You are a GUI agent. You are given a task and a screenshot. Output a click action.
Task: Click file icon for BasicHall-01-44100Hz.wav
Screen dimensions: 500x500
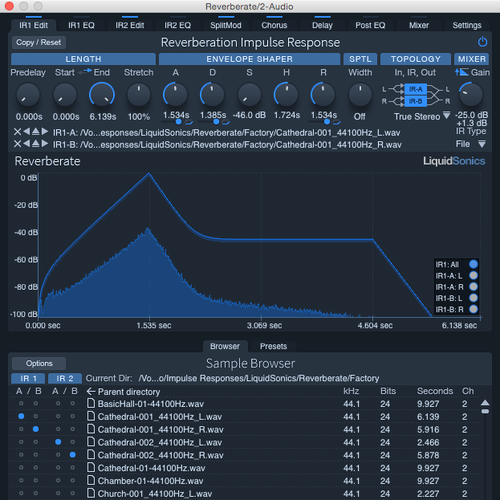(91, 403)
